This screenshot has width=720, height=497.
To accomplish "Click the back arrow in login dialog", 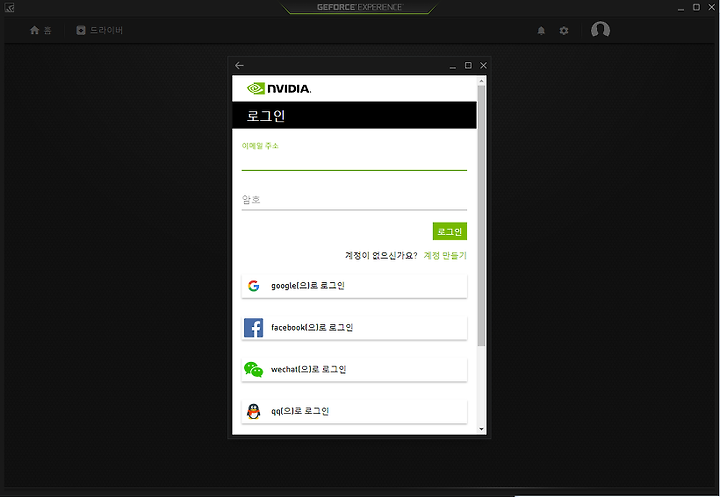I will pos(239,66).
